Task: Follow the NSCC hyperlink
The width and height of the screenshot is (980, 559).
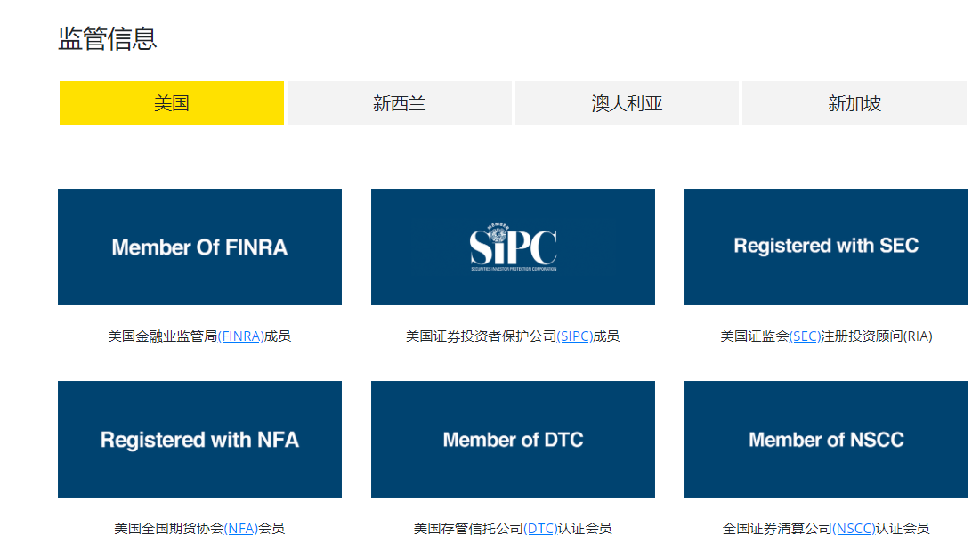Action: point(854,529)
